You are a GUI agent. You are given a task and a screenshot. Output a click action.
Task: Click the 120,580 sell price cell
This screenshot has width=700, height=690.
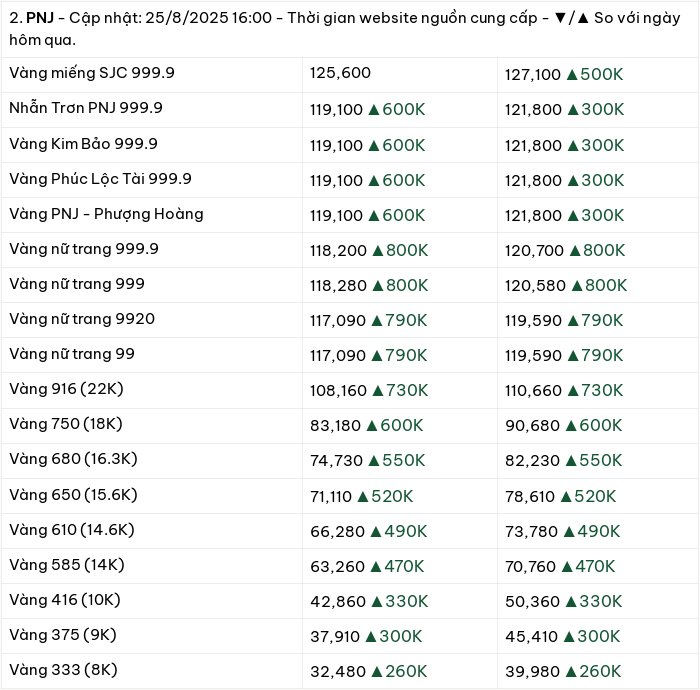point(535,286)
